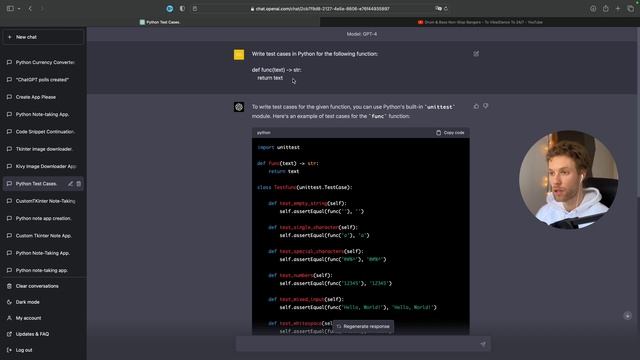Screen dimensions: 640x360
Task: Open the Safari sidebar toggle icon
Action: click(x=10, y=8)
